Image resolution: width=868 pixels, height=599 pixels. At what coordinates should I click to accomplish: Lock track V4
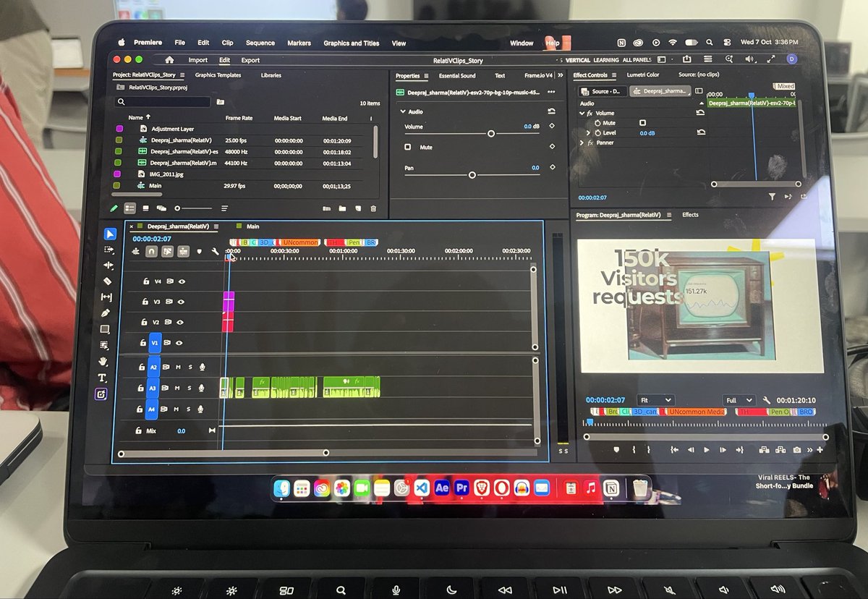(x=145, y=281)
